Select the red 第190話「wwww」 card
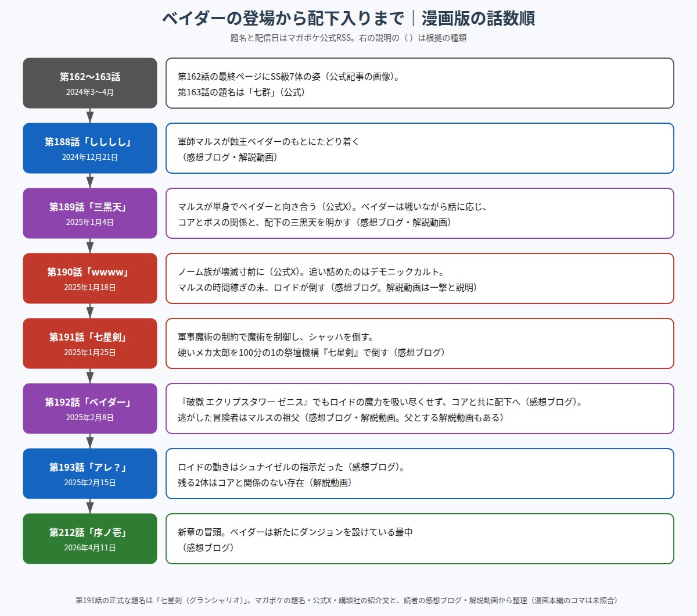The width and height of the screenshot is (697, 616). 90,278
